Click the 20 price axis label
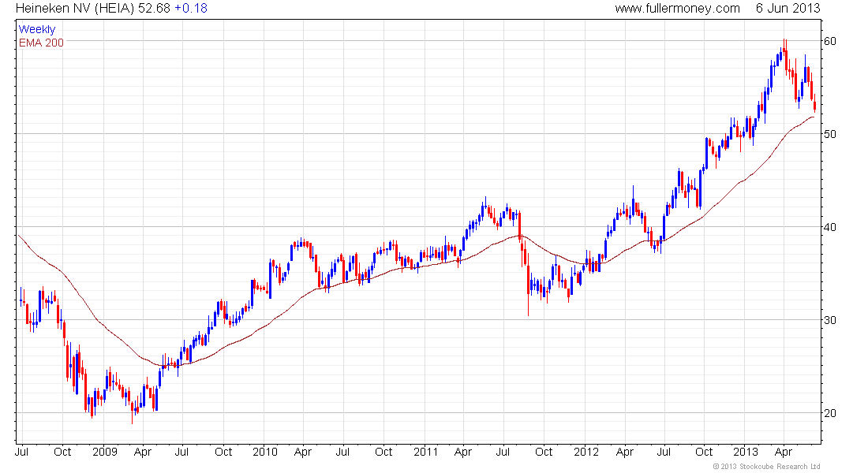 coord(830,413)
